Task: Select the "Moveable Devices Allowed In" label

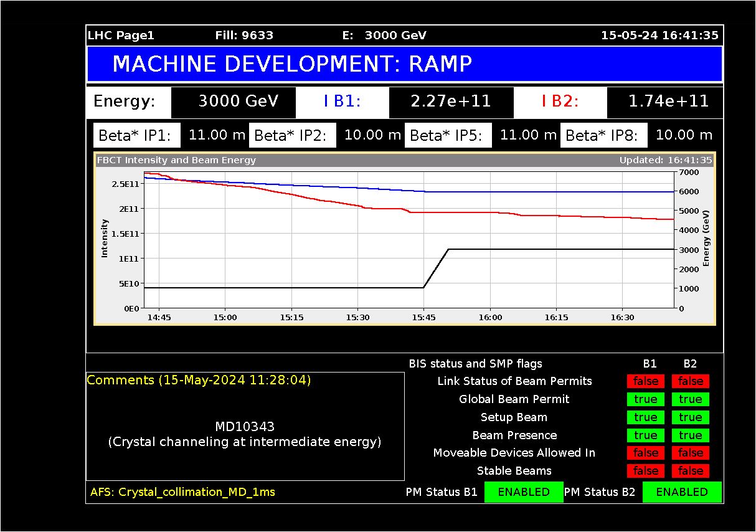Action: [x=514, y=453]
